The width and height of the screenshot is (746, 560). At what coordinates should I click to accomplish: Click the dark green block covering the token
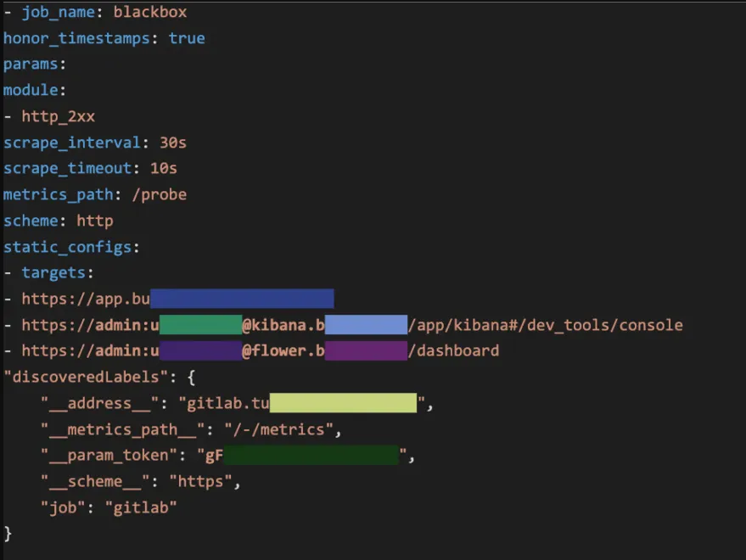311,456
